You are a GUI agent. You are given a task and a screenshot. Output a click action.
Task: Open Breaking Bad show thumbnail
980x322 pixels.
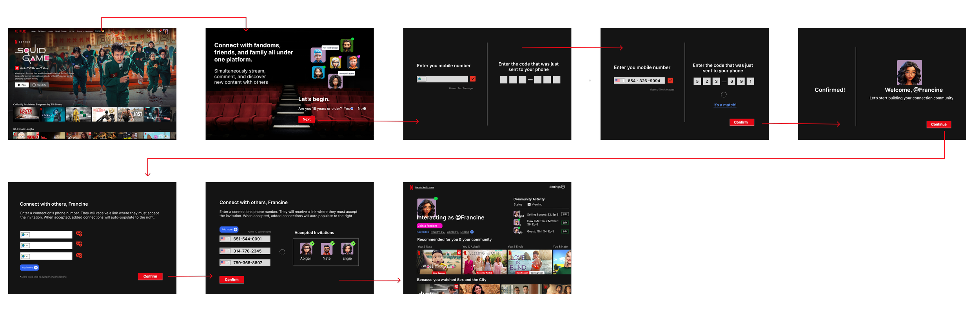pyautogui.click(x=78, y=114)
